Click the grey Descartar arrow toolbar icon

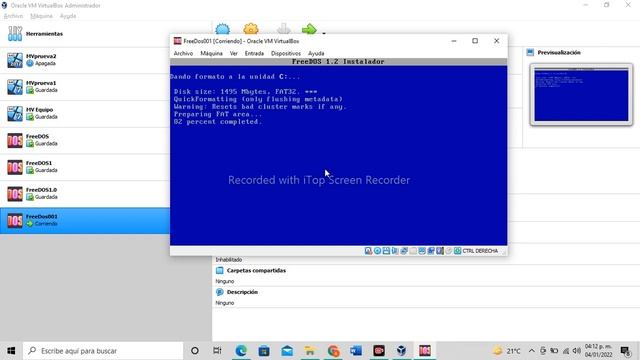[284, 29]
